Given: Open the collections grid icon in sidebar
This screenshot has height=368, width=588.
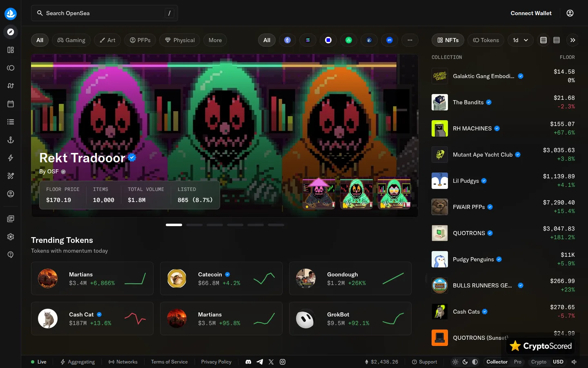Looking at the screenshot, I should pyautogui.click(x=11, y=50).
